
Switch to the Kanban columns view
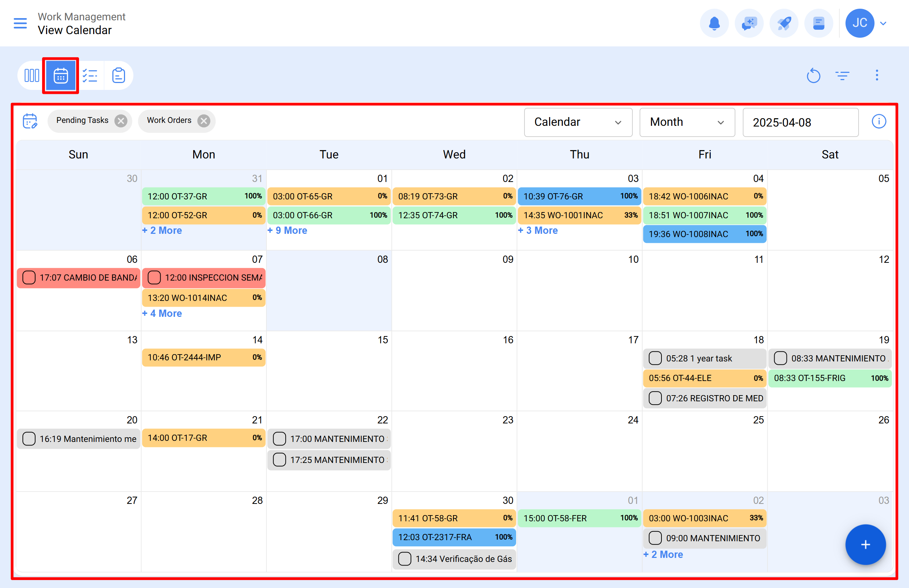32,75
